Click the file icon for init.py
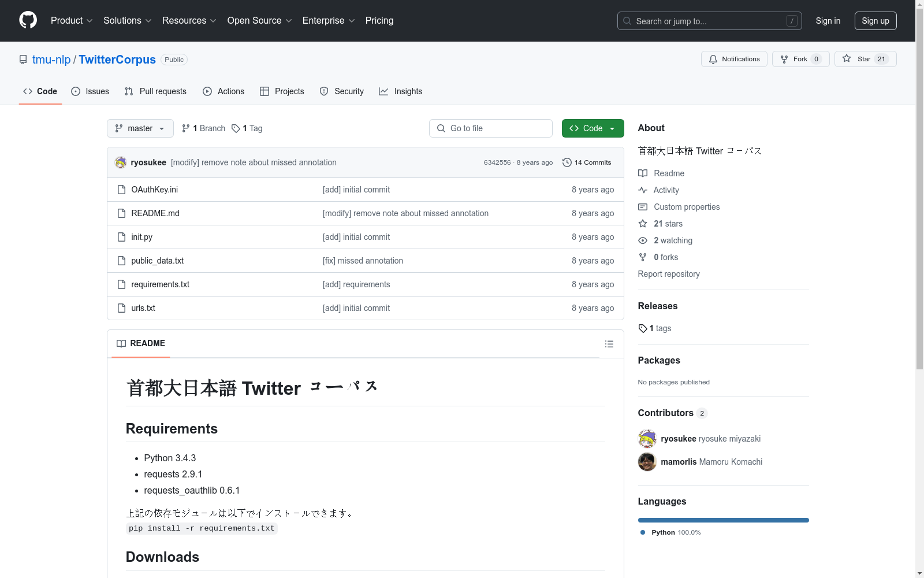The image size is (924, 578). pyautogui.click(x=121, y=237)
